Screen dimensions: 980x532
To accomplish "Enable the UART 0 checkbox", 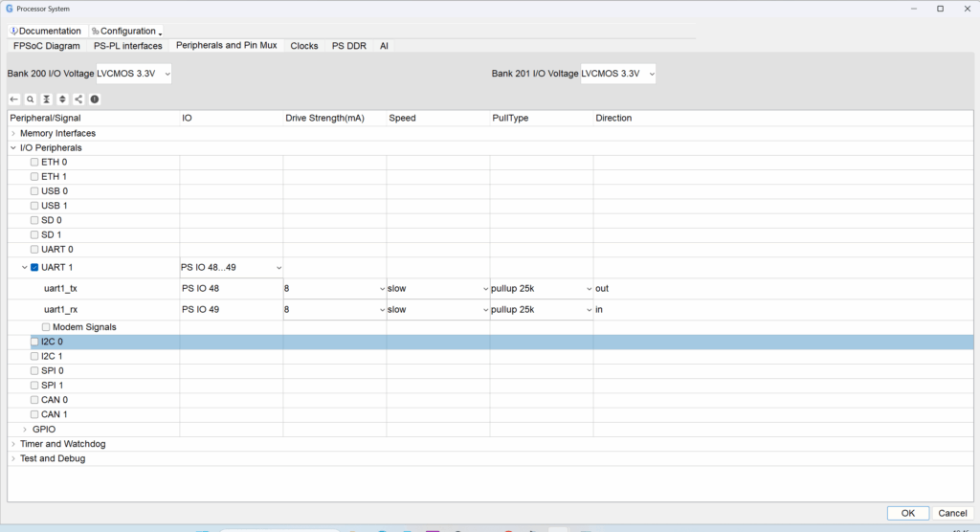I will click(34, 250).
